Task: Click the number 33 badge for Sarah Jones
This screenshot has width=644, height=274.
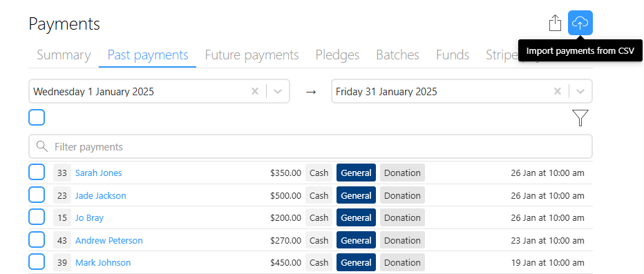Action: [x=62, y=173]
